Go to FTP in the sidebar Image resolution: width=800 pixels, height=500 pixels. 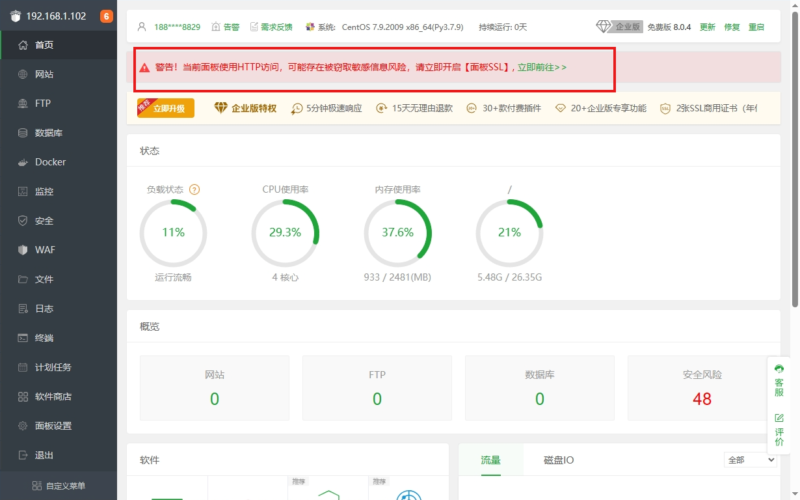point(59,104)
